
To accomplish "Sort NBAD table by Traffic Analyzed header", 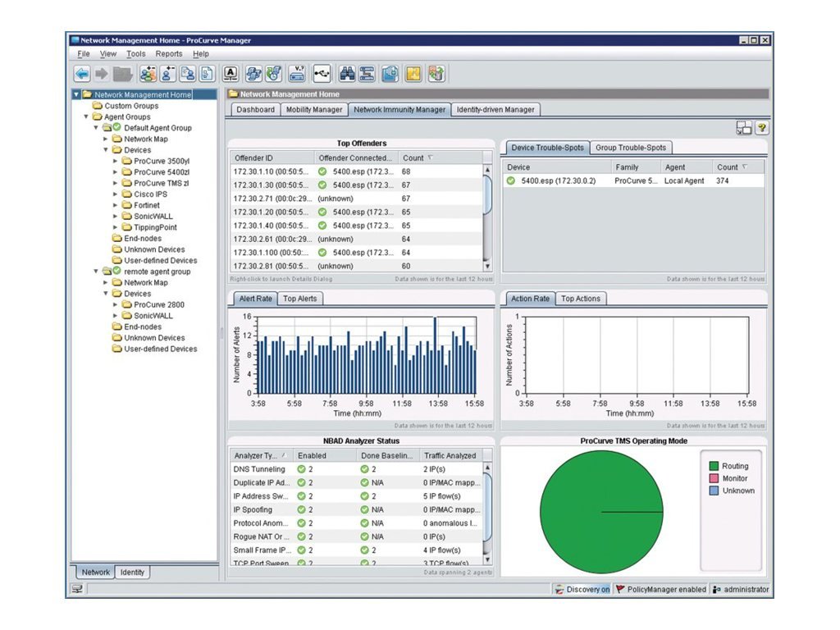I will 451,455.
